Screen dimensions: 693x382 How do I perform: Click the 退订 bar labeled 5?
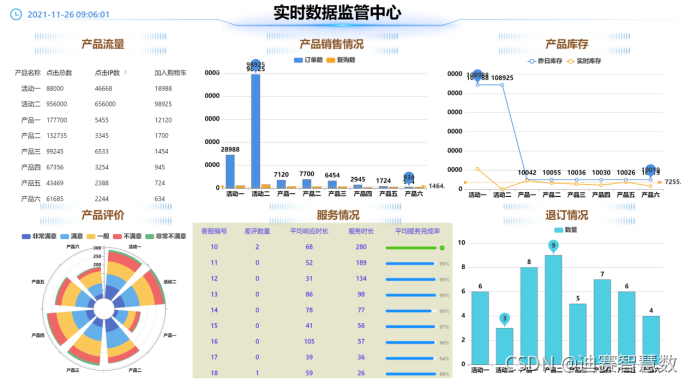pyautogui.click(x=578, y=334)
